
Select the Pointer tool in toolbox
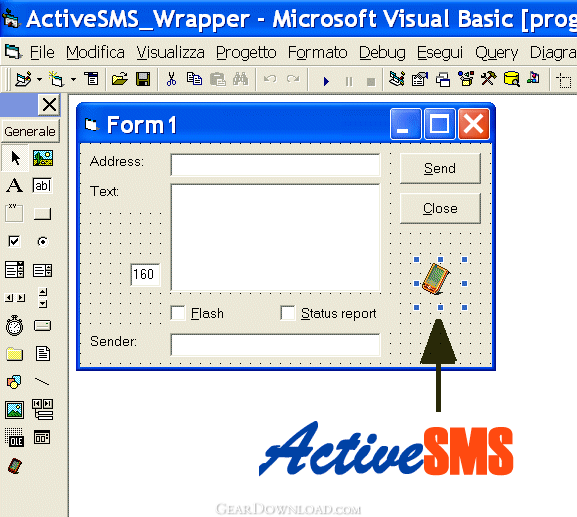[15, 158]
